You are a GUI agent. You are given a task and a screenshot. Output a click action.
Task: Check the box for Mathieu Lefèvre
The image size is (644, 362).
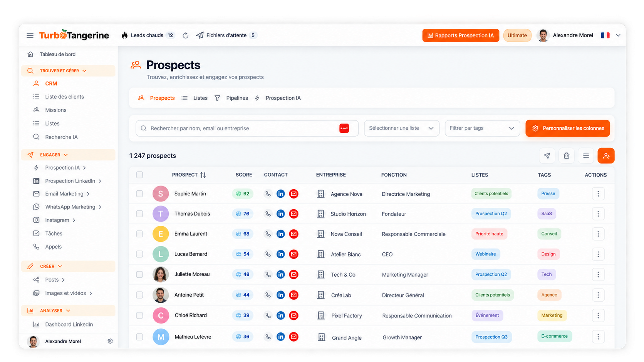pyautogui.click(x=139, y=337)
